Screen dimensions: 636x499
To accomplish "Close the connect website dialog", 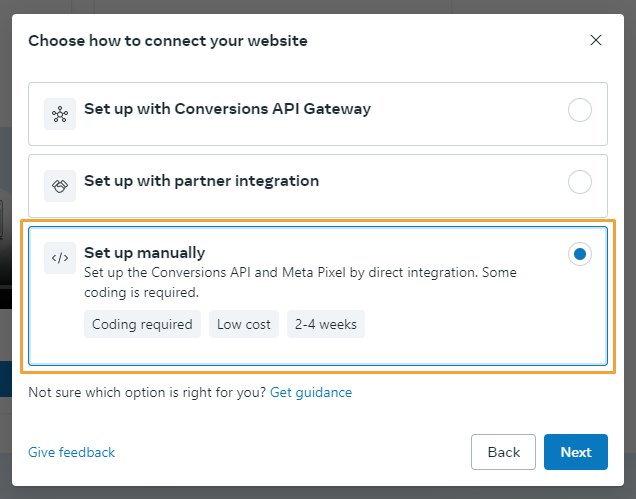I will pos(596,40).
